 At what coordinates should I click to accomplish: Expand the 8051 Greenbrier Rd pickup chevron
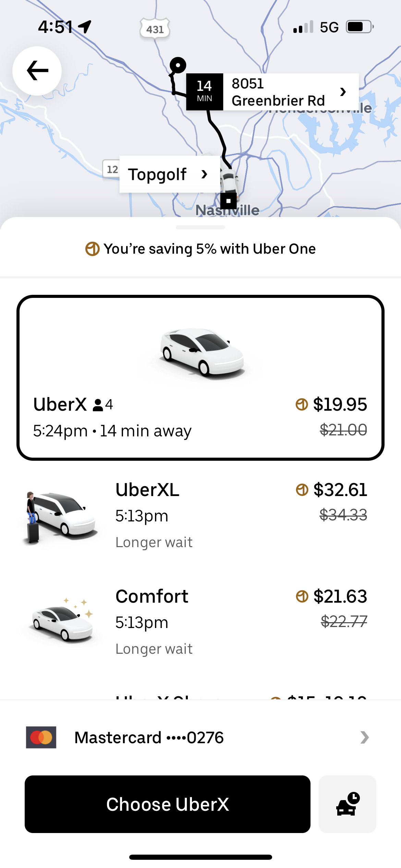343,92
